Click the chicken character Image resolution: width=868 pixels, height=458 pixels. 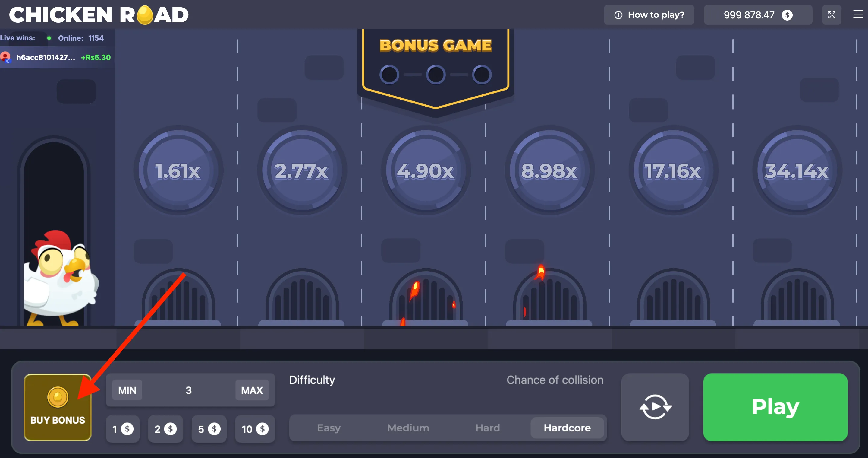click(61, 278)
